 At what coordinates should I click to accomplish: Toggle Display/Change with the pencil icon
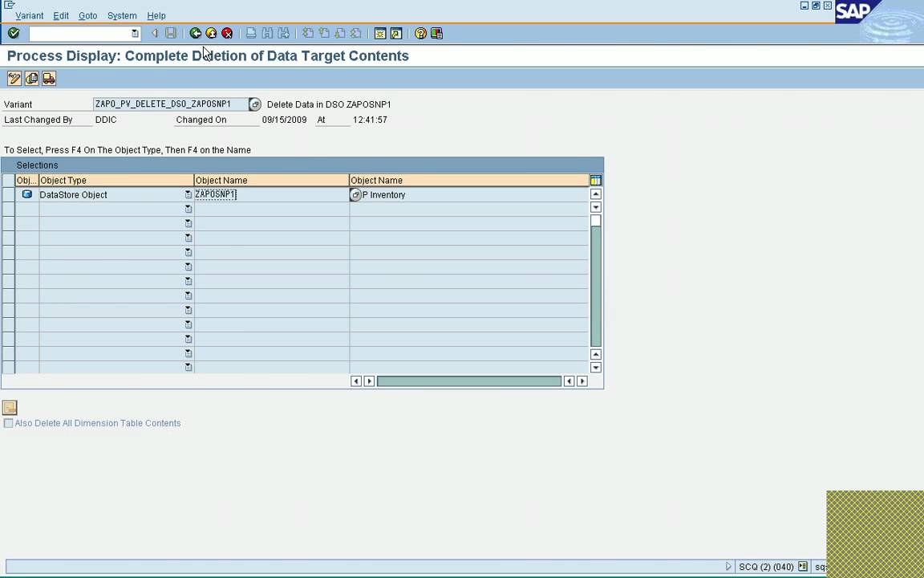(x=14, y=79)
